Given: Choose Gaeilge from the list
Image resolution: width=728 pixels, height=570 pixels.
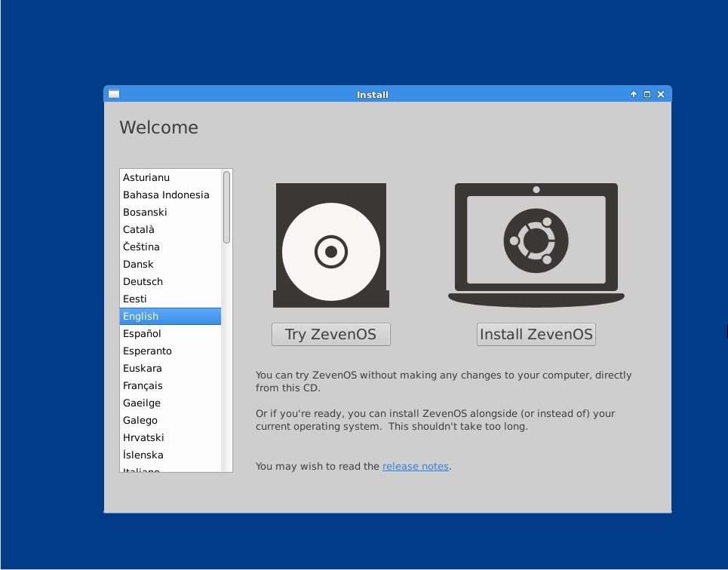Looking at the screenshot, I should point(170,403).
